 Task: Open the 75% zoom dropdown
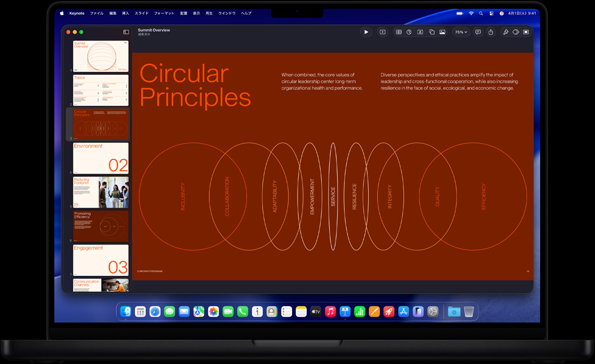click(460, 32)
